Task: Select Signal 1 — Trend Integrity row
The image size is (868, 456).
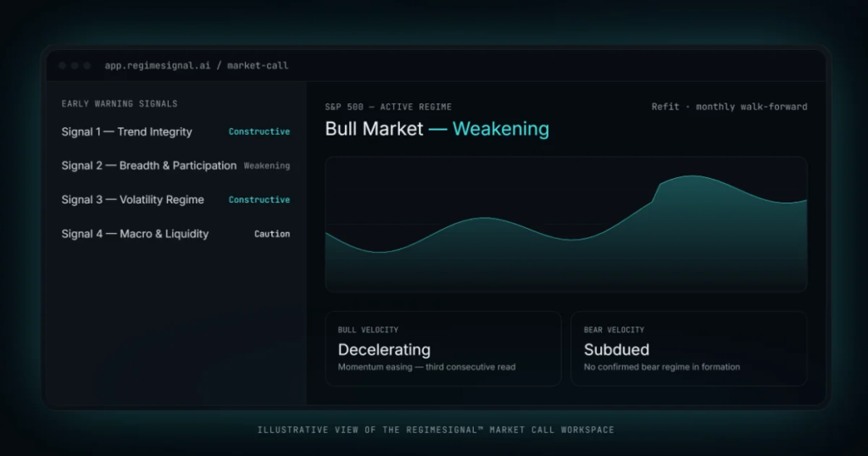Action: click(x=175, y=131)
